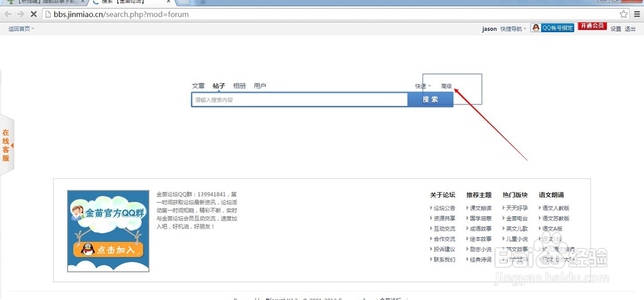Open the 投诉建议 footer link
Image resolution: width=644 pixels, height=300 pixels.
click(x=444, y=249)
